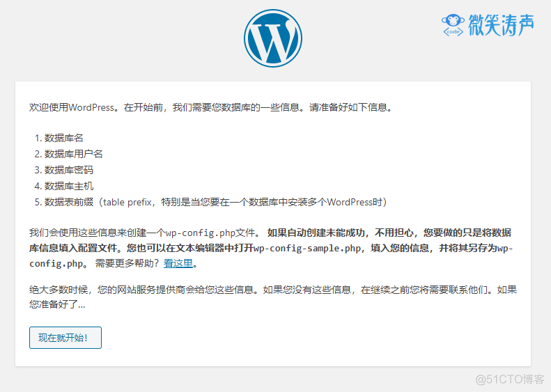The height and width of the screenshot is (392, 551).
Task: Click the paragraph starting 绝大多数时候
Action: click(273, 297)
